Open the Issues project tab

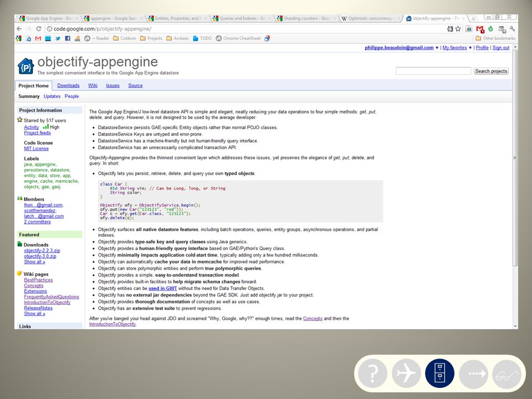tap(112, 85)
